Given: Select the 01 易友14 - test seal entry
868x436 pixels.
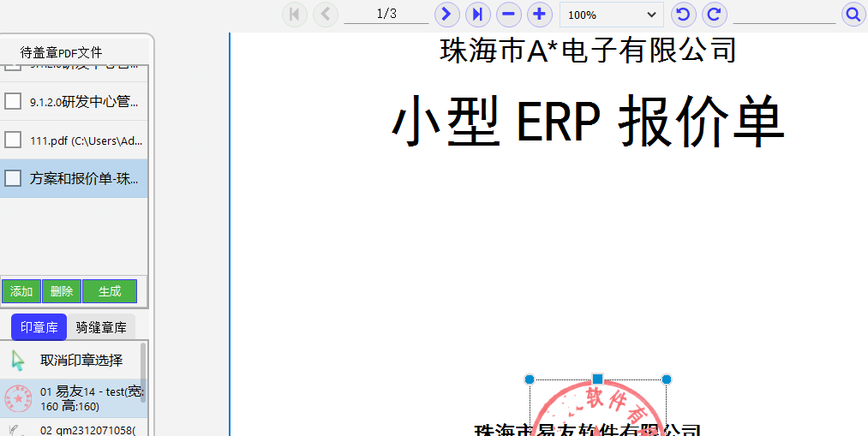Looking at the screenshot, I should tap(72, 399).
